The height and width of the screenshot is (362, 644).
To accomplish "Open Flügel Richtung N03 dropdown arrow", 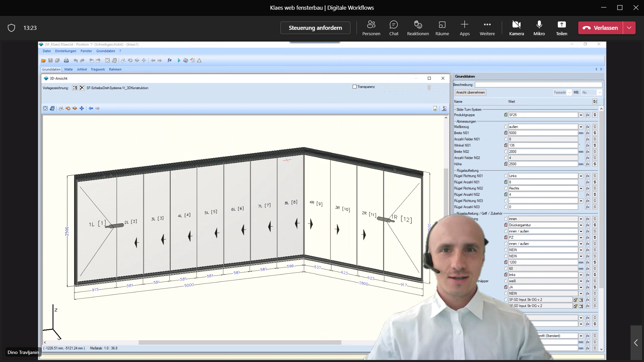I will click(x=581, y=201).
